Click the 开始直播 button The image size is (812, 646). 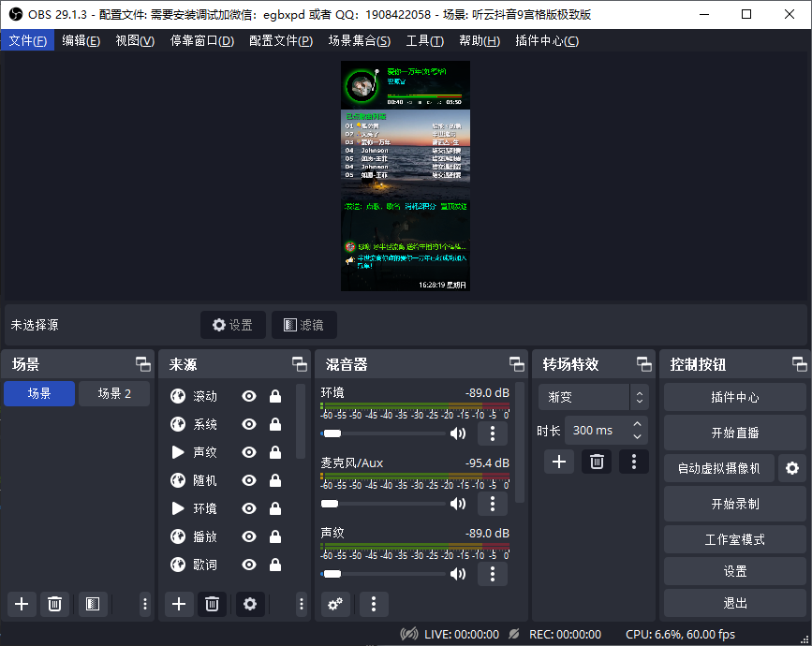coord(734,433)
